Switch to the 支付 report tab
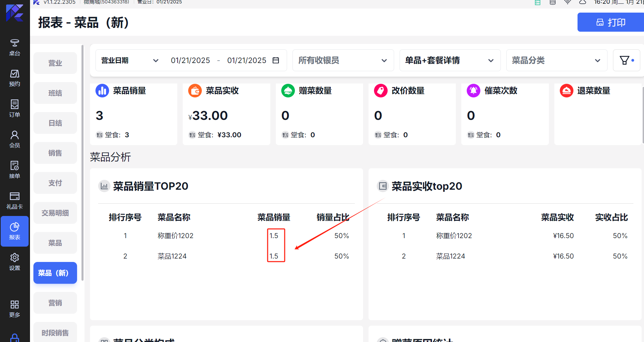 [x=55, y=183]
